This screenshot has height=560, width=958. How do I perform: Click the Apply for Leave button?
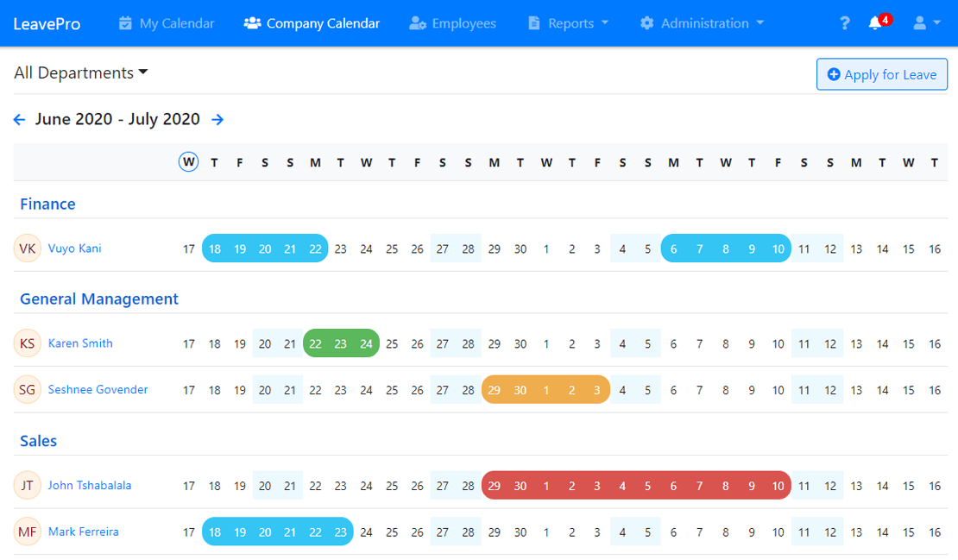coord(882,74)
